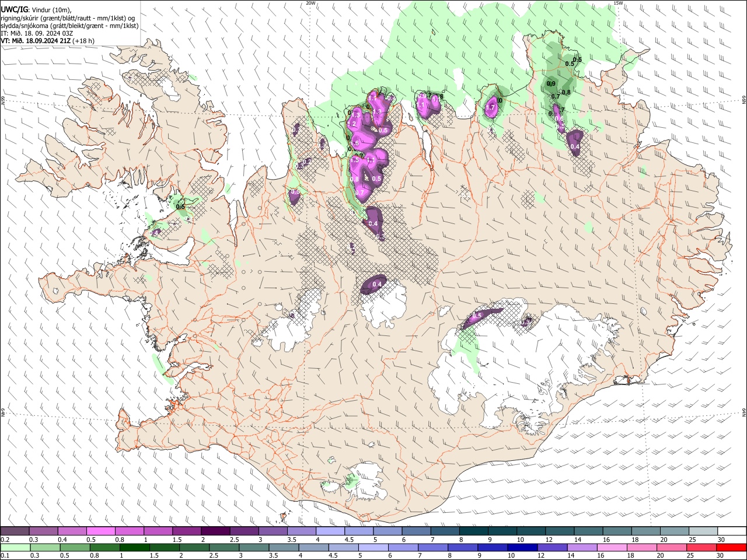Click "30" in the upper legend row
747x560 pixels.
point(721,540)
